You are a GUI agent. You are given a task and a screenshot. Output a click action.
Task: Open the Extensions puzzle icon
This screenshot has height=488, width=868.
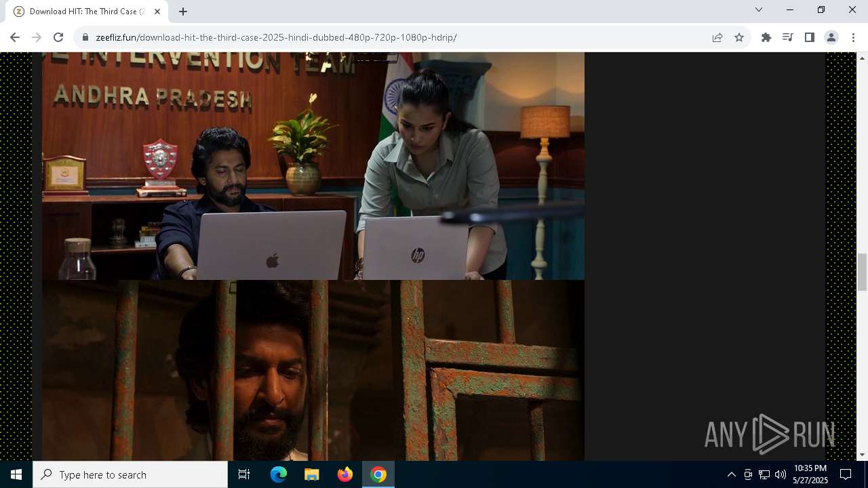[766, 37]
